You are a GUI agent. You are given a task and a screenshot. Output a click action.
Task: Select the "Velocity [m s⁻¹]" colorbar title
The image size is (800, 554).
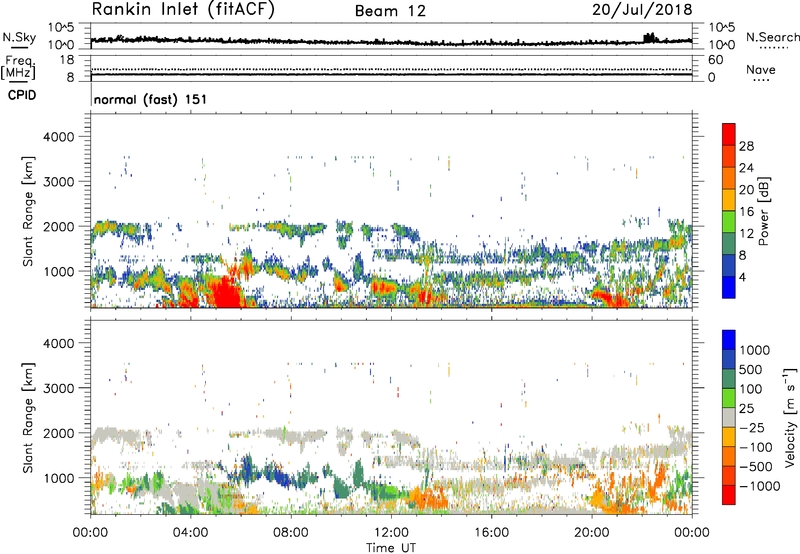(x=789, y=417)
